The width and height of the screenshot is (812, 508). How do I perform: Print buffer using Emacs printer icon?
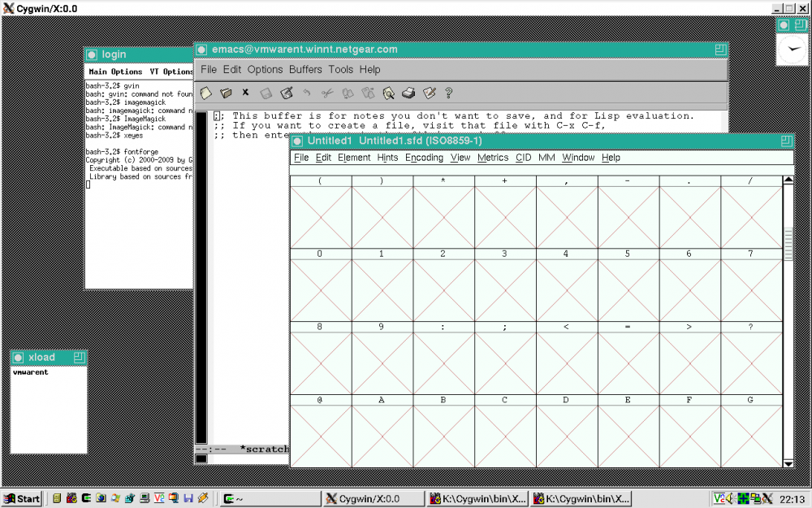coord(408,93)
